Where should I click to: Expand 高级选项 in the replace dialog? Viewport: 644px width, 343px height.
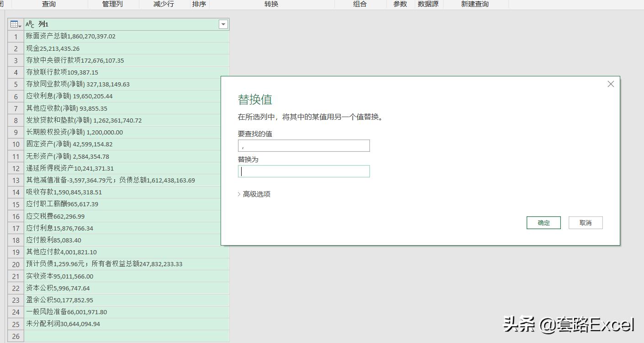[254, 193]
